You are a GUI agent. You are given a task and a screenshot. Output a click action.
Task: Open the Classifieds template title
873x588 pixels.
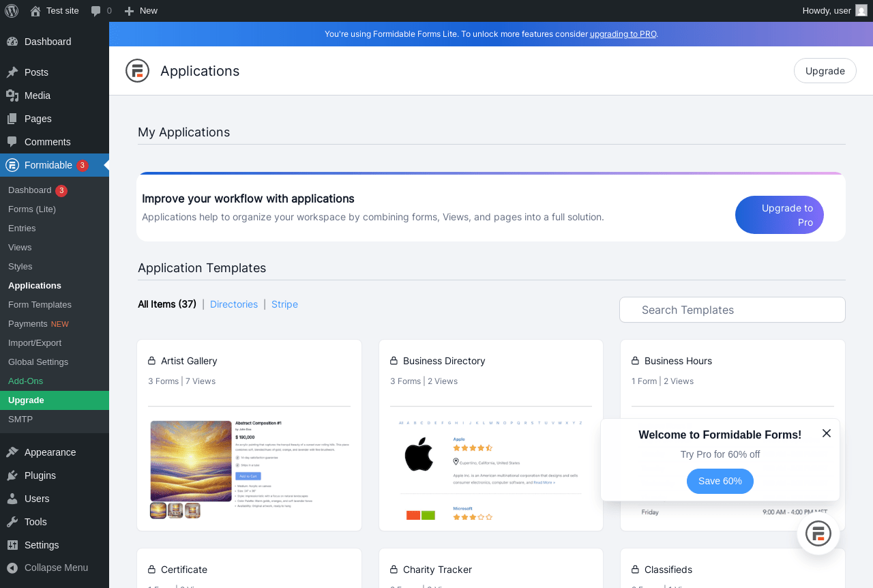pyautogui.click(x=668, y=570)
